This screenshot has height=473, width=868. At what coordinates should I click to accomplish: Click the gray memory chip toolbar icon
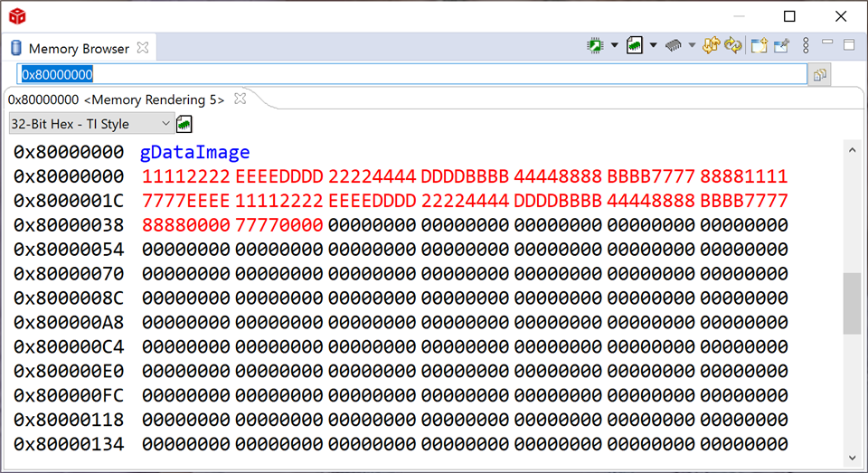click(x=673, y=45)
